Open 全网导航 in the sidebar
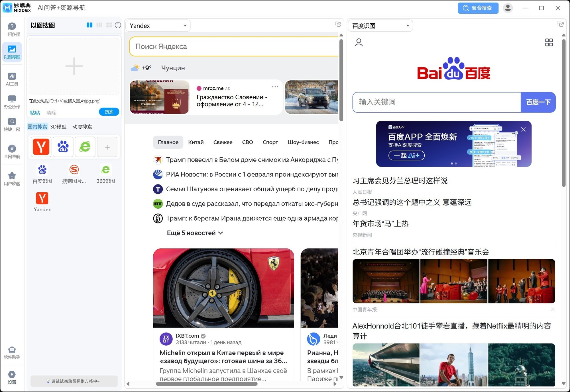Screen dimensions: 570x392 (12, 151)
